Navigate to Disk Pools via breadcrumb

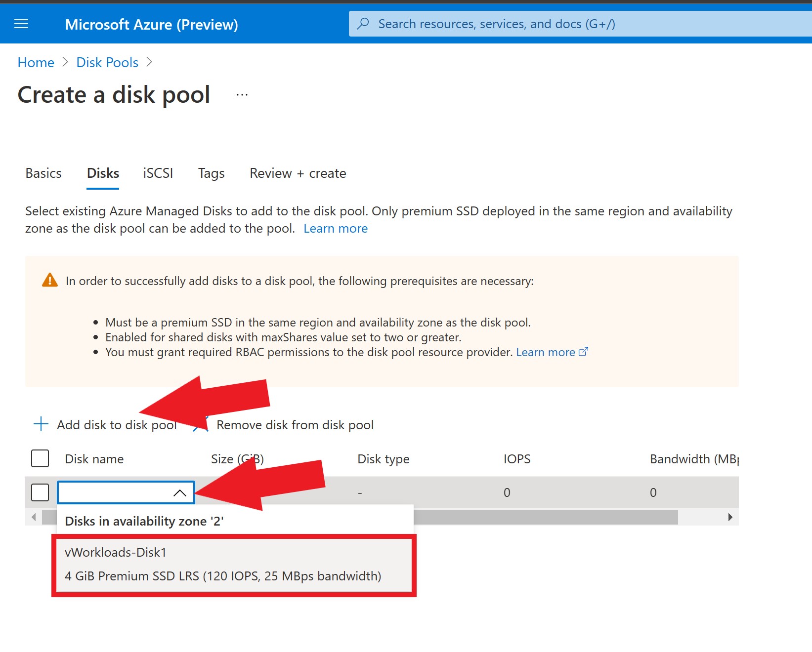click(x=107, y=62)
